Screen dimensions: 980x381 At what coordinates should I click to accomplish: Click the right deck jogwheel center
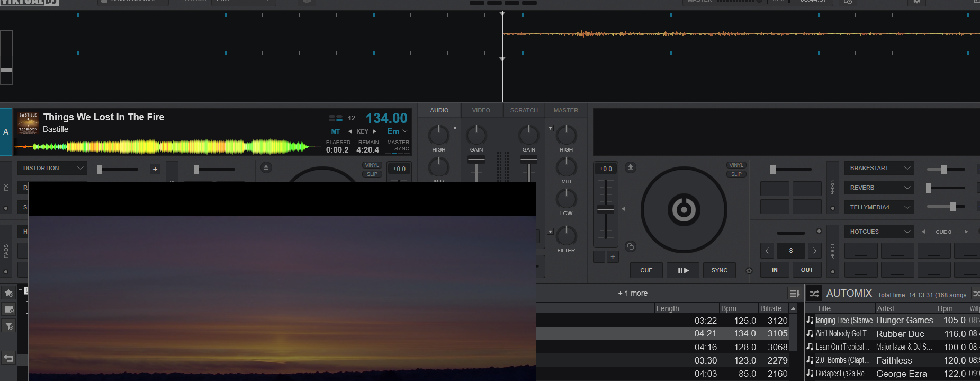(x=684, y=210)
